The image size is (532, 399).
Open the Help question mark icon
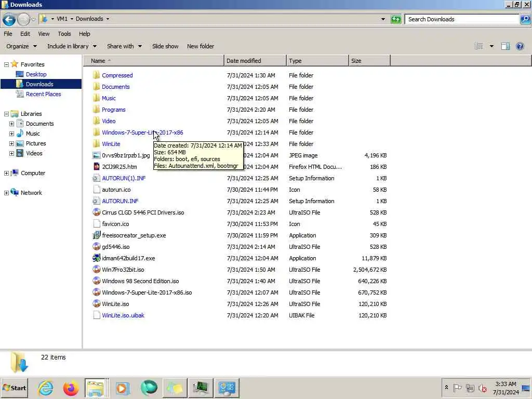point(520,46)
